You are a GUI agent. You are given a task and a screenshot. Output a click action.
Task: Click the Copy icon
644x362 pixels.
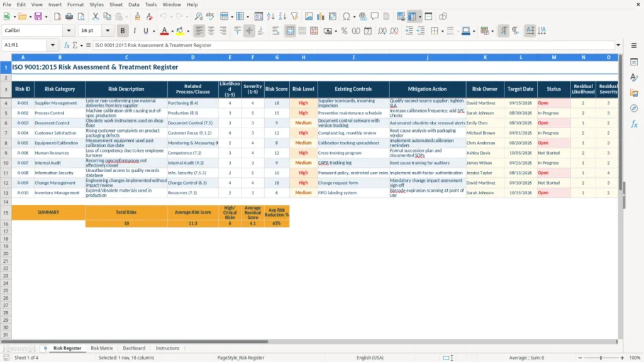pyautogui.click(x=107, y=16)
